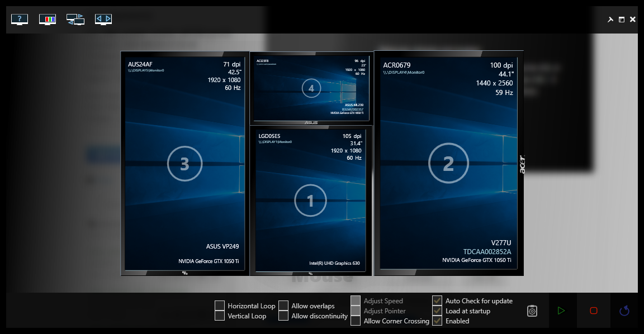This screenshot has height=334, width=644.
Task: Click the acer logo on monitor 2 bezel
Action: (x=522, y=164)
